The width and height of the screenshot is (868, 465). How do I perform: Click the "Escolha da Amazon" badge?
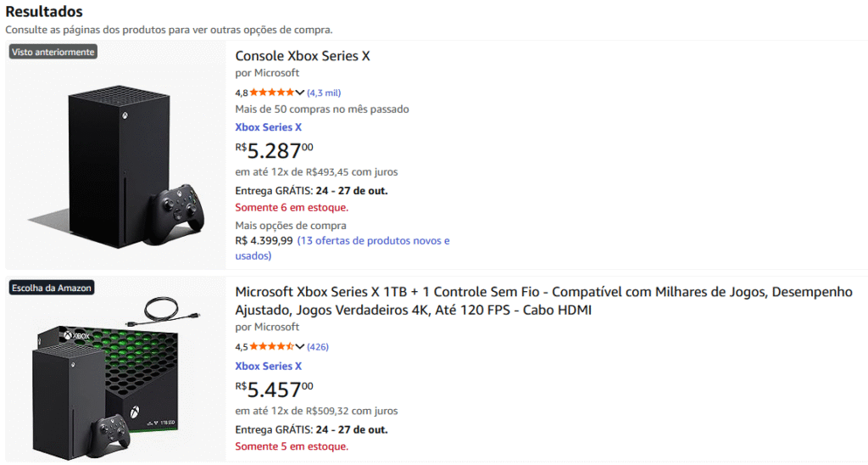(x=51, y=288)
